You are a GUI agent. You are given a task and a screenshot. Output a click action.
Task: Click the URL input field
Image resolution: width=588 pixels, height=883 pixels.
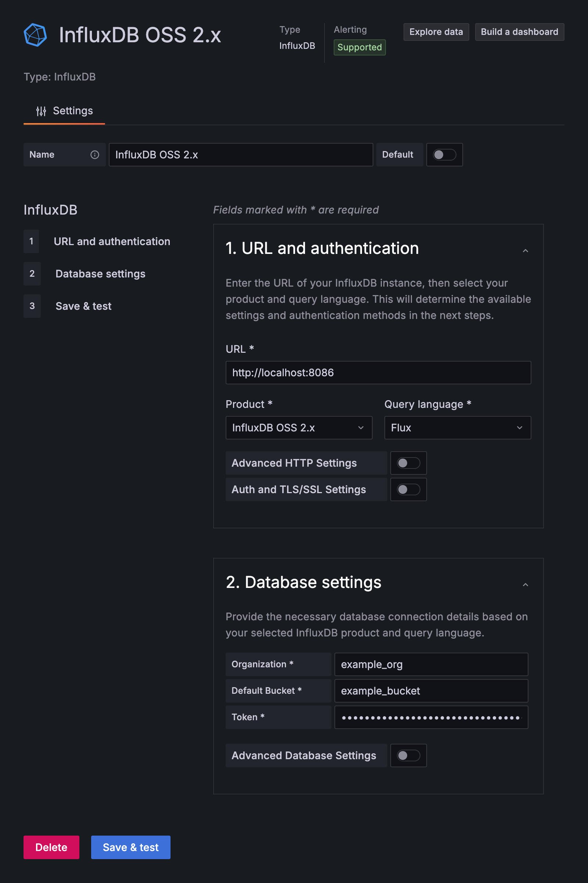coord(378,372)
